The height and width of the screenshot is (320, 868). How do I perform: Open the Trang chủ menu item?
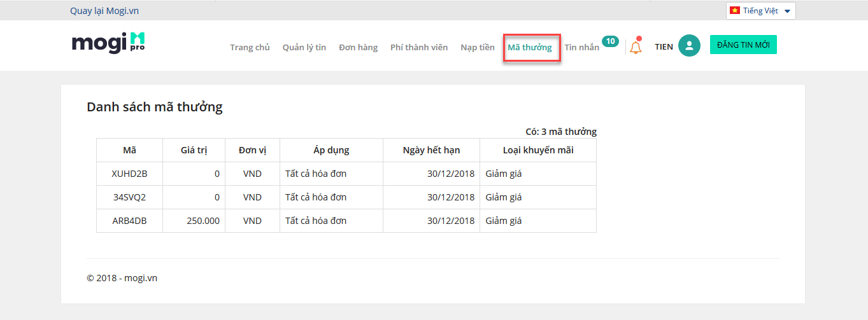(x=250, y=47)
